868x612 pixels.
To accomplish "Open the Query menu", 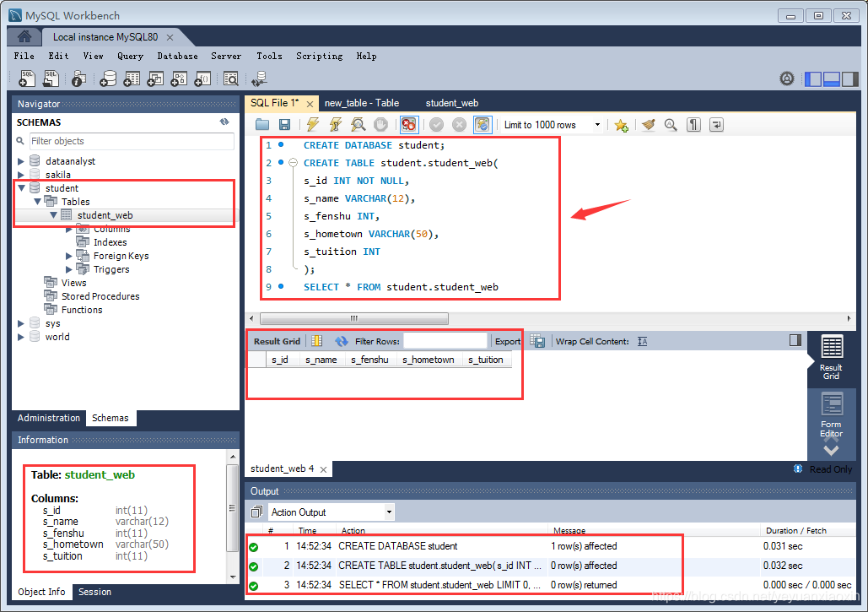I will pos(130,56).
